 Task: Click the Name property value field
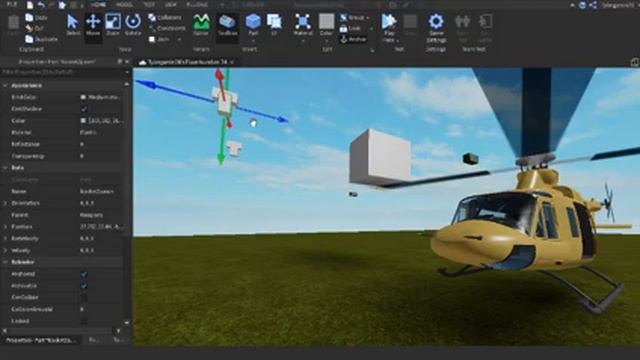[x=100, y=191]
